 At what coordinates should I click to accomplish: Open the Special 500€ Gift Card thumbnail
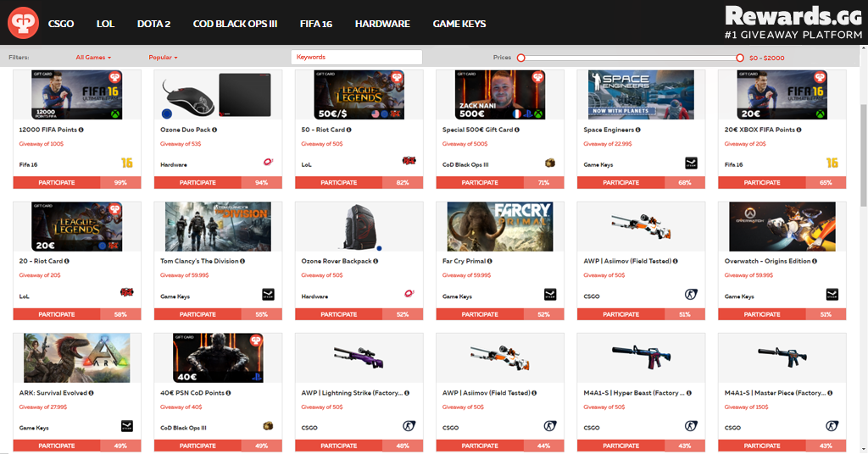click(500, 95)
